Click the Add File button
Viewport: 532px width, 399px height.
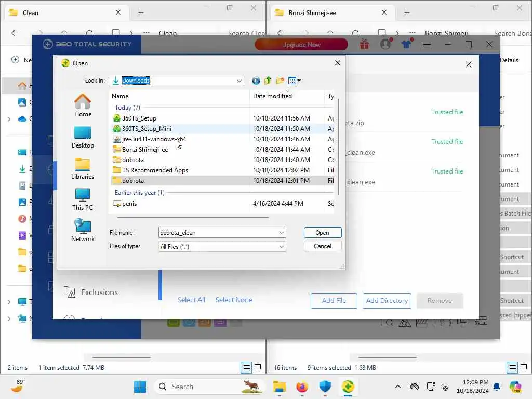pos(334,301)
